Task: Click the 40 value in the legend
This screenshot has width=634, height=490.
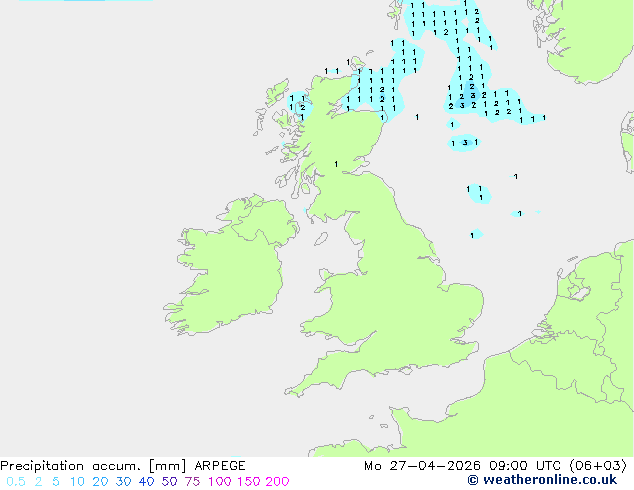Action: click(146, 482)
